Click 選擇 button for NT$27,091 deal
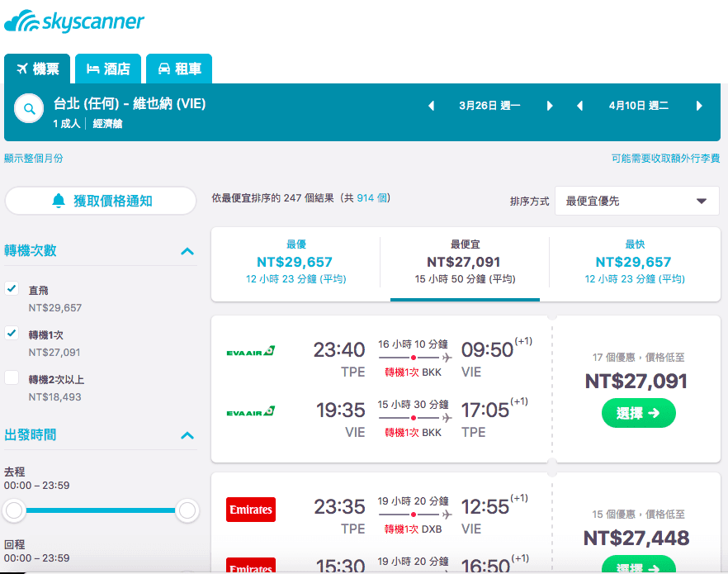728x574 pixels. tap(638, 413)
